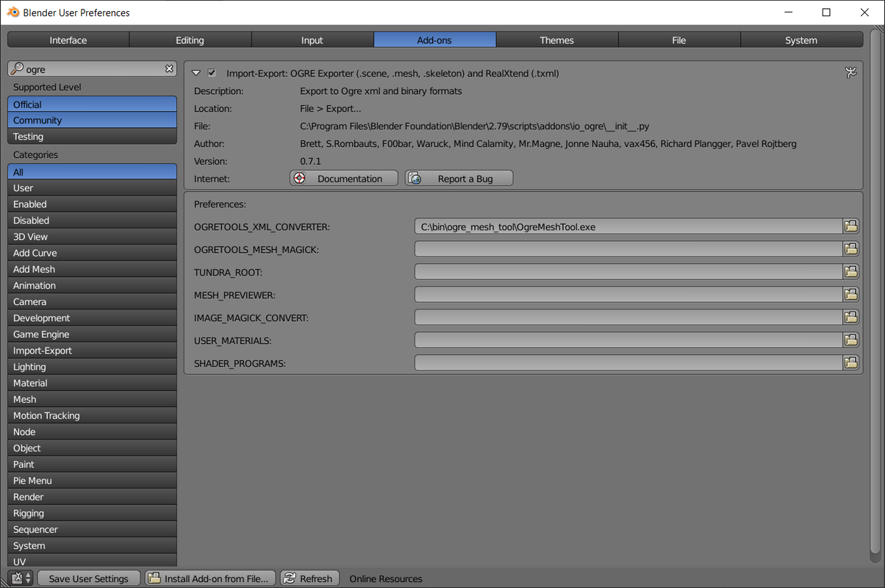
Task: Select the Import-Export category
Action: (x=93, y=351)
